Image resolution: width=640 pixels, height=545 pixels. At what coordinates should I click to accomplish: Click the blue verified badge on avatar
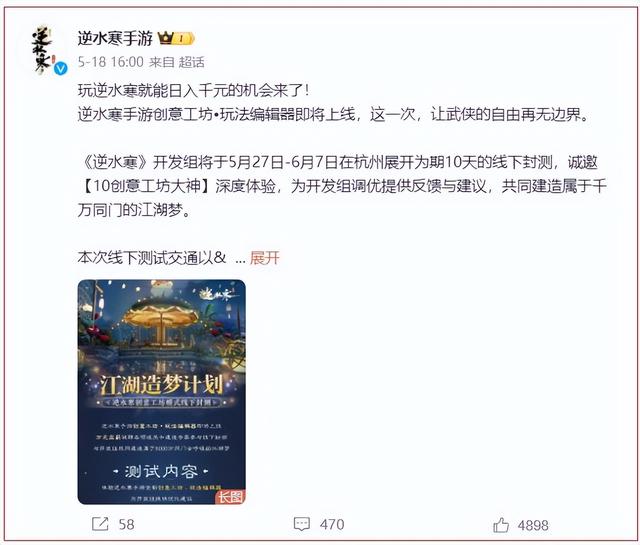61,69
